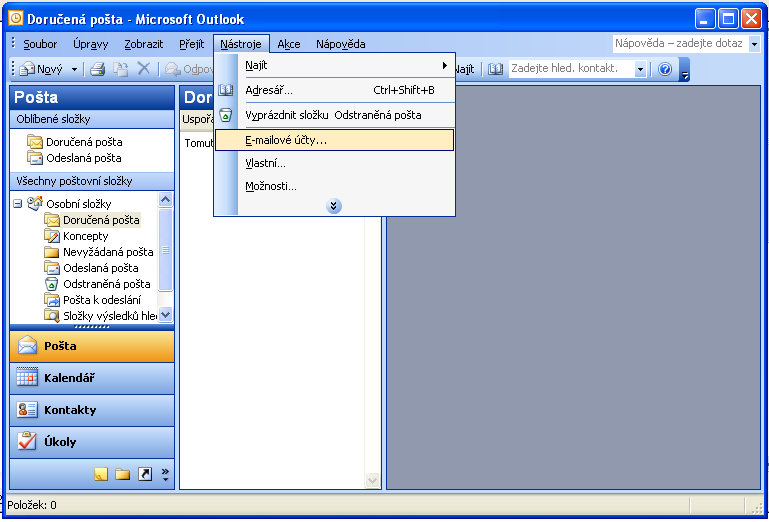Screen dimensions: 769x522
Task: Open the Přejít menu
Action: pos(191,44)
